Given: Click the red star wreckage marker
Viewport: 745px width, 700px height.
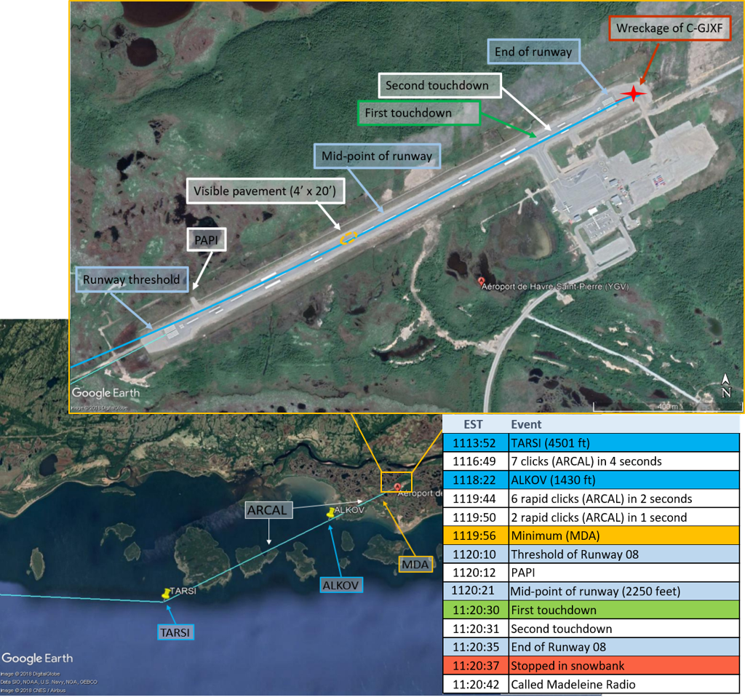Looking at the screenshot, I should point(634,93).
